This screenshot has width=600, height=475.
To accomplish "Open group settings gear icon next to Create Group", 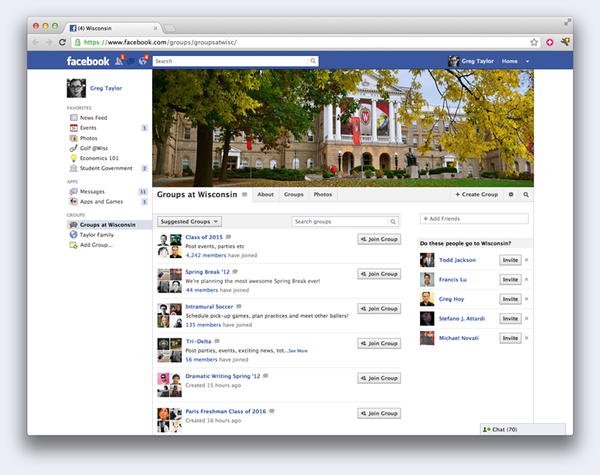I will [511, 194].
